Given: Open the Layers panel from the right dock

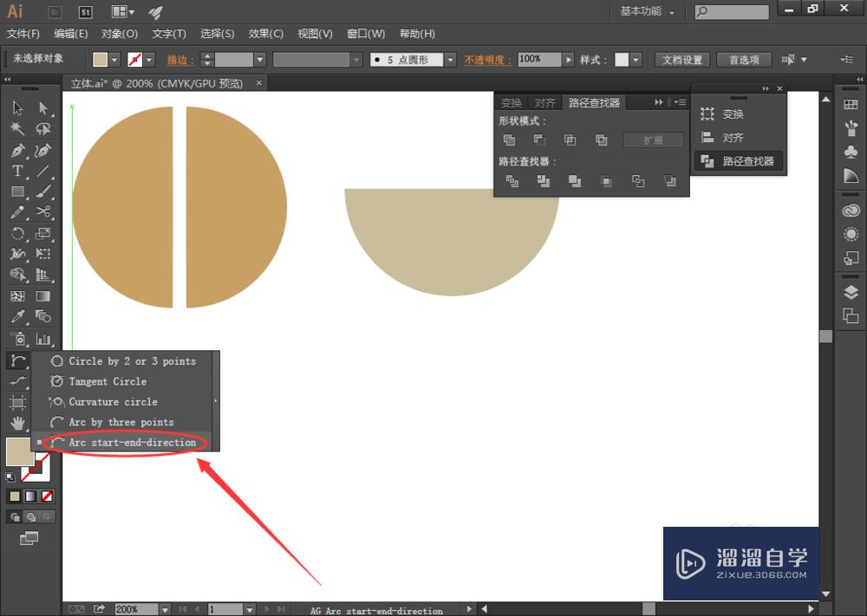Looking at the screenshot, I should coord(851,292).
